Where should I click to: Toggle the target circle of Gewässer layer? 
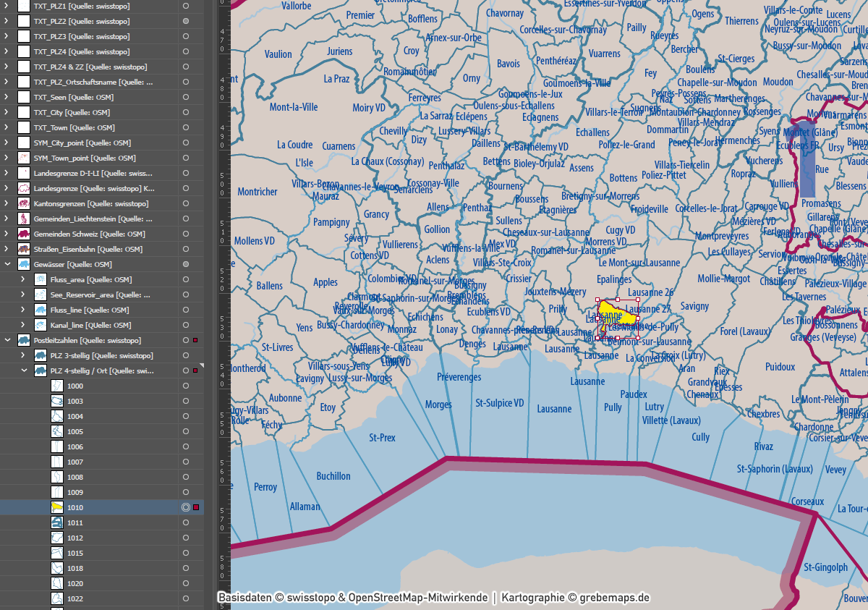[186, 264]
